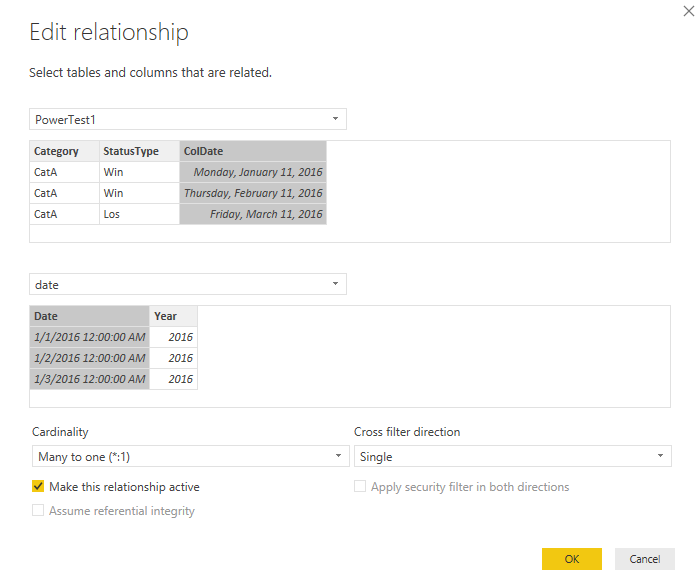Screen dimensions: 699x586
Task: Select the StatusType column header
Action: pyautogui.click(x=140, y=151)
